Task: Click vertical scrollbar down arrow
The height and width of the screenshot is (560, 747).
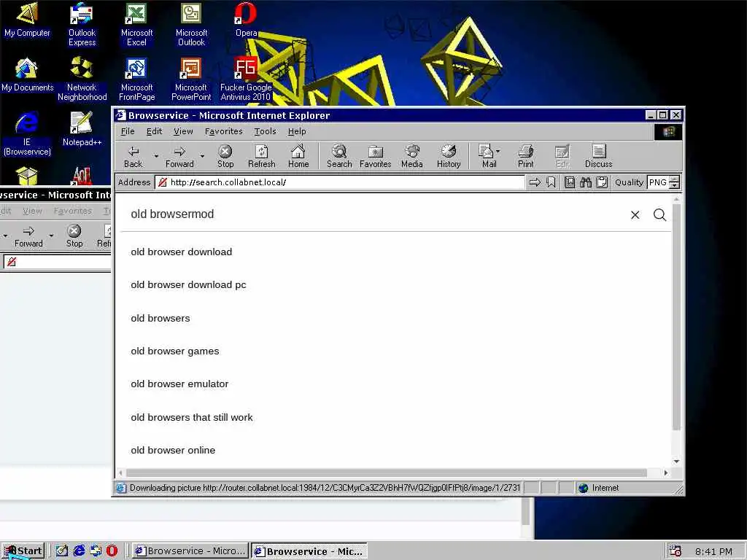Action: pyautogui.click(x=676, y=462)
